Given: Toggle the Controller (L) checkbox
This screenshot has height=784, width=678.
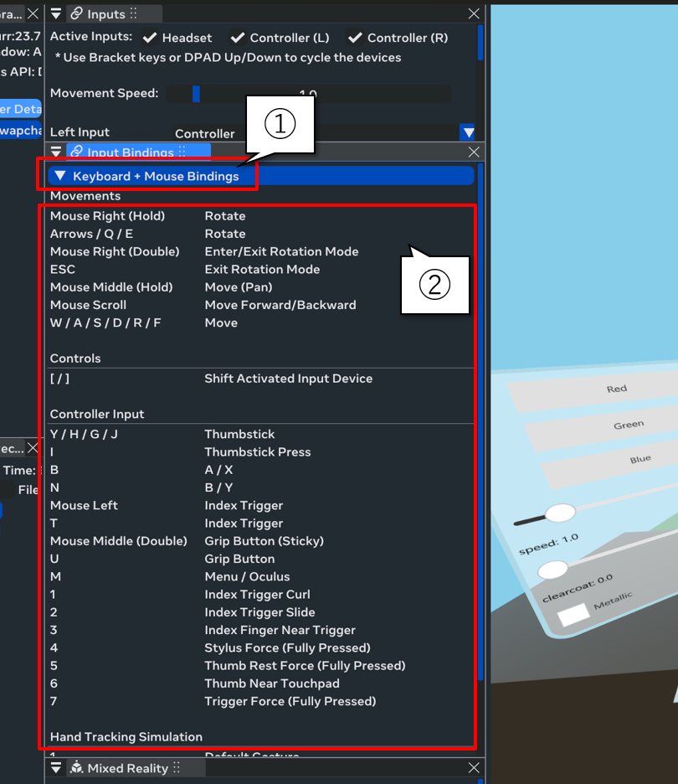Looking at the screenshot, I should click(238, 38).
